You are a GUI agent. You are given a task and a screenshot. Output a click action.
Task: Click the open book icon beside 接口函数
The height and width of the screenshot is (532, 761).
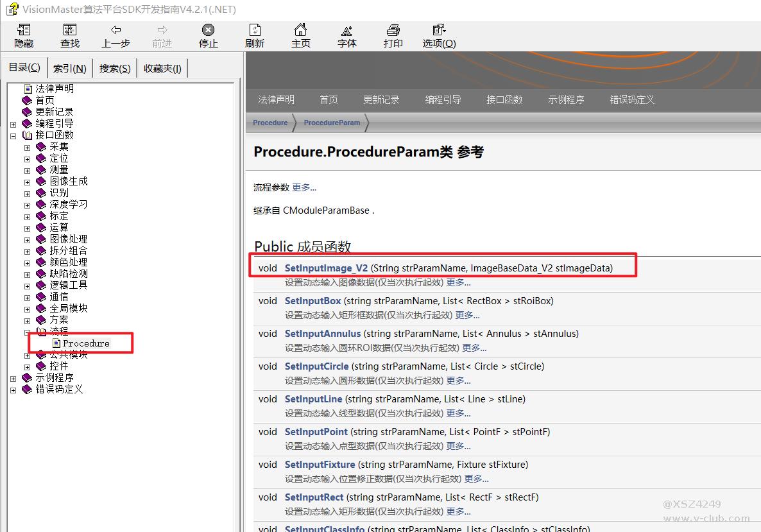pos(27,135)
